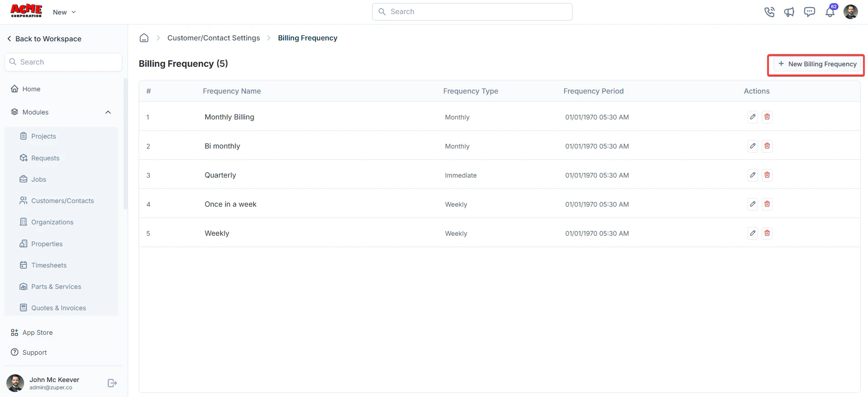
Task: Edit the Bi monthly frequency
Action: (753, 146)
